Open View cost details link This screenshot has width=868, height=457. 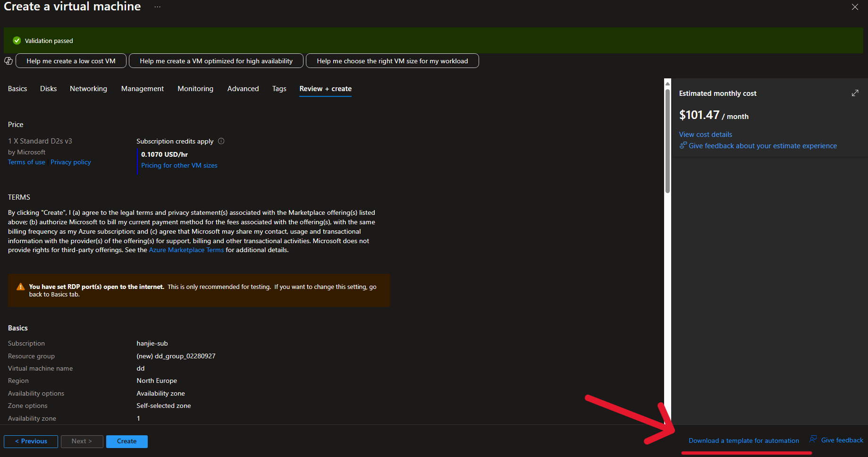[705, 135]
